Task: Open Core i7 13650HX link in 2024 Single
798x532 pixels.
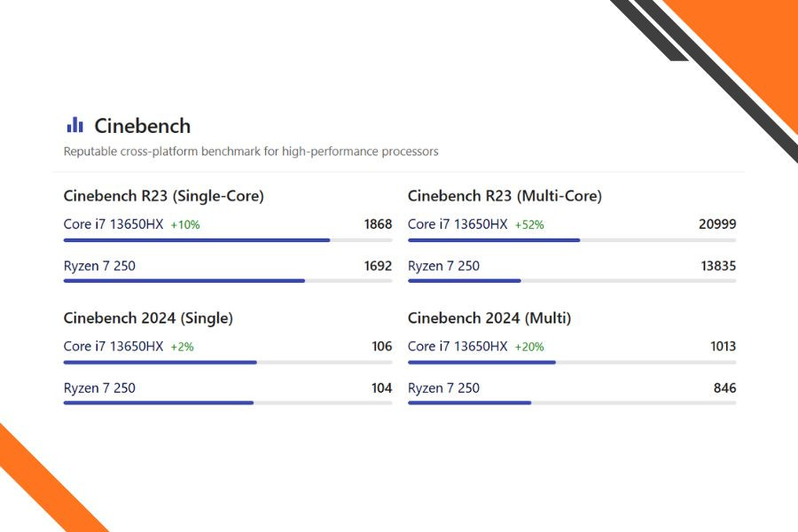Action: click(113, 347)
